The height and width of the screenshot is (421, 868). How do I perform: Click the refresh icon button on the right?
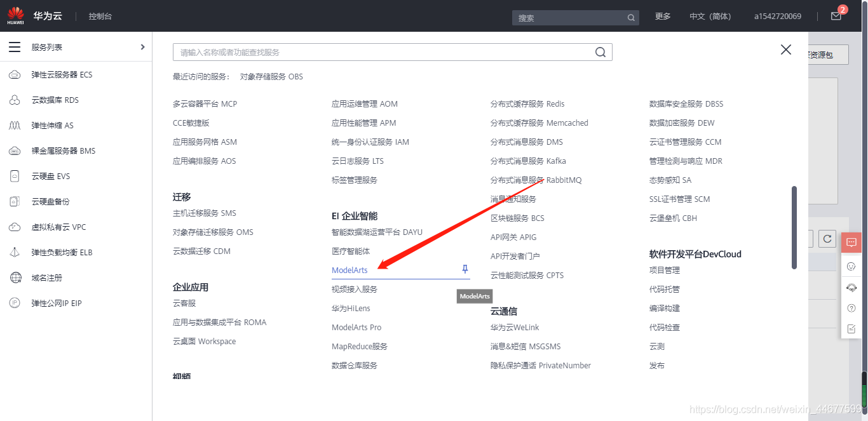827,239
